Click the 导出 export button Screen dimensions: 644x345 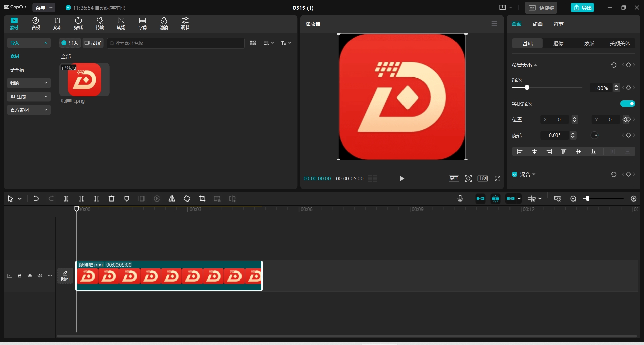tap(582, 8)
